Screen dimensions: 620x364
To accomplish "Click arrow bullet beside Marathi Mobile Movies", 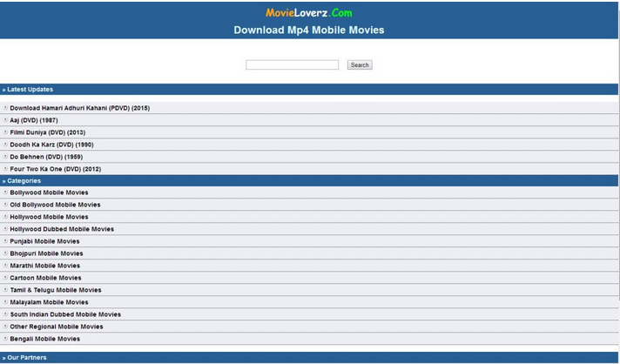I will coord(5,266).
